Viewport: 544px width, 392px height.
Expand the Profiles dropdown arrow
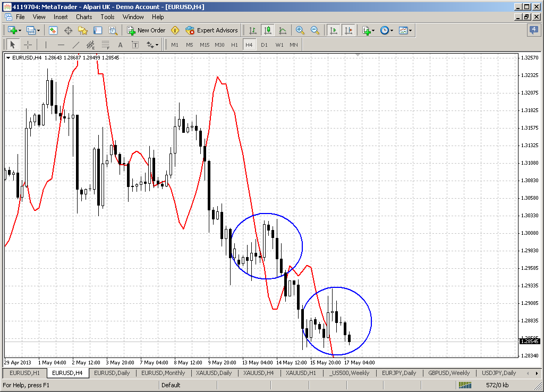[38, 30]
